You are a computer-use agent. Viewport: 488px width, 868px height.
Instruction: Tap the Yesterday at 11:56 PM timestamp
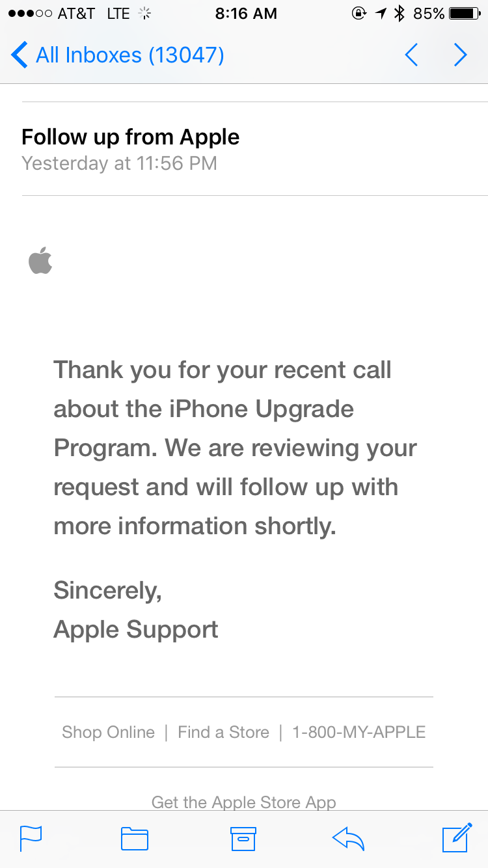click(x=119, y=163)
